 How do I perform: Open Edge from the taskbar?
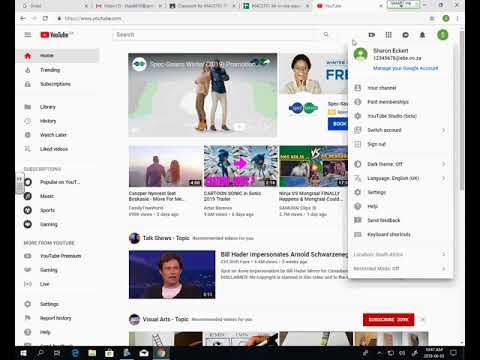point(75,353)
